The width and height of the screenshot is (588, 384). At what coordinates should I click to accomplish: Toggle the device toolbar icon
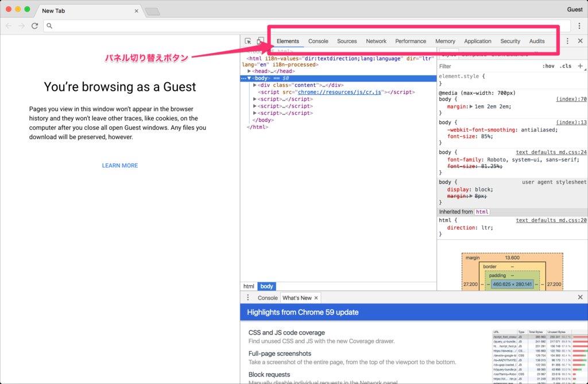click(x=260, y=41)
